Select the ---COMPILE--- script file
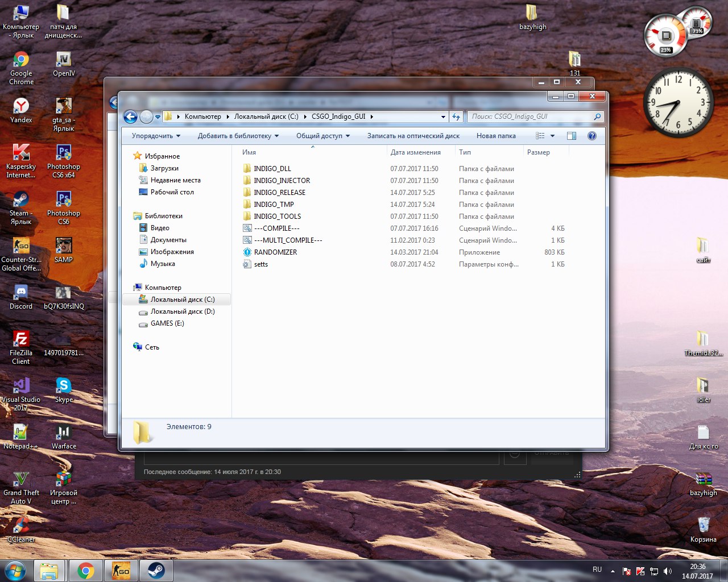The width and height of the screenshot is (728, 582). pos(276,228)
